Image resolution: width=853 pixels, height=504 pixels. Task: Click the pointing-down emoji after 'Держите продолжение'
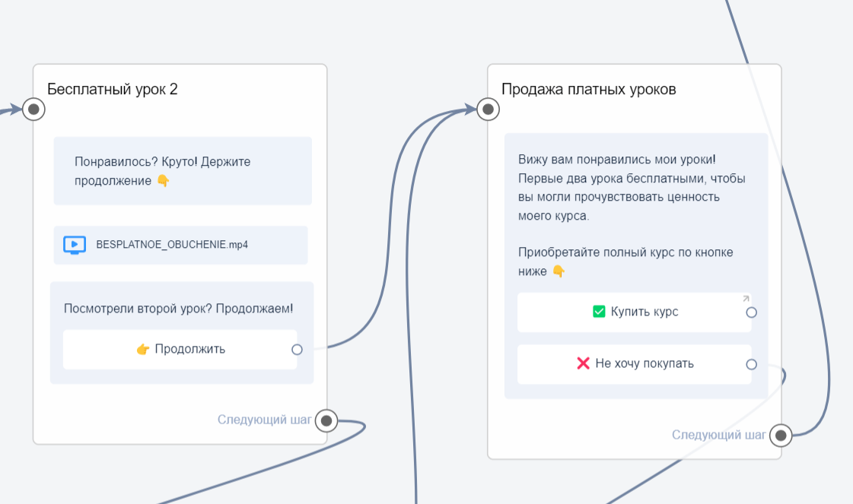coord(165,182)
